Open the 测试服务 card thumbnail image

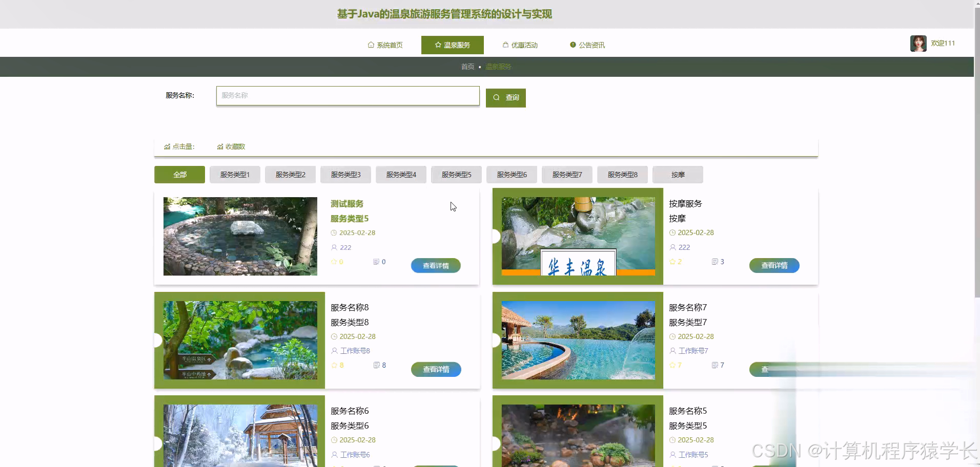[x=240, y=237]
